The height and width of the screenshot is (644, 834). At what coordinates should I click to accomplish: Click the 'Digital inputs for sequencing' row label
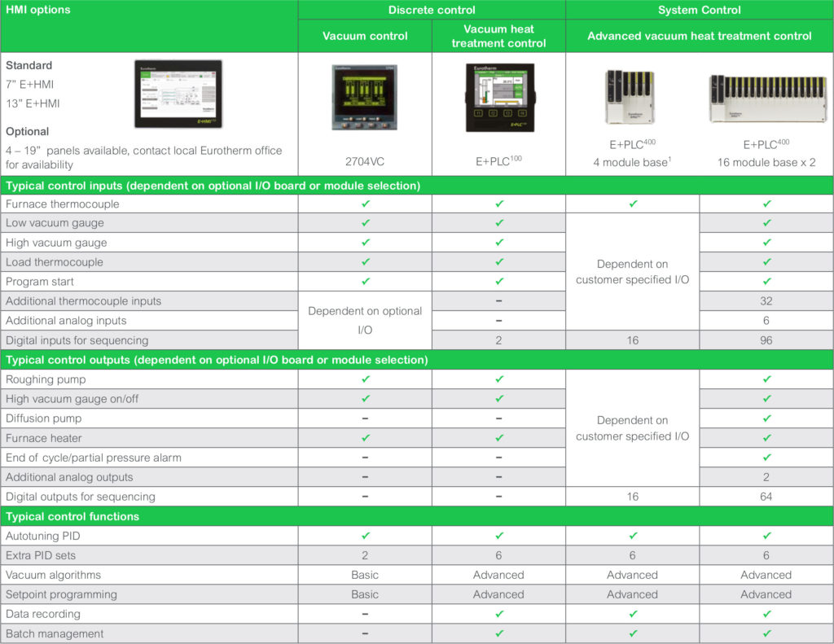click(x=77, y=340)
